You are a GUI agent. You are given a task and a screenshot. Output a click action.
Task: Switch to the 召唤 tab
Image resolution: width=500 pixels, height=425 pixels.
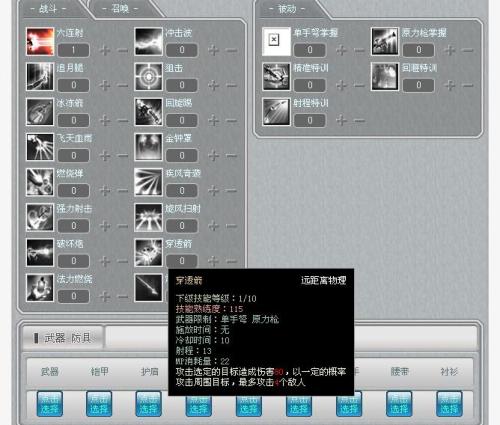tap(120, 9)
